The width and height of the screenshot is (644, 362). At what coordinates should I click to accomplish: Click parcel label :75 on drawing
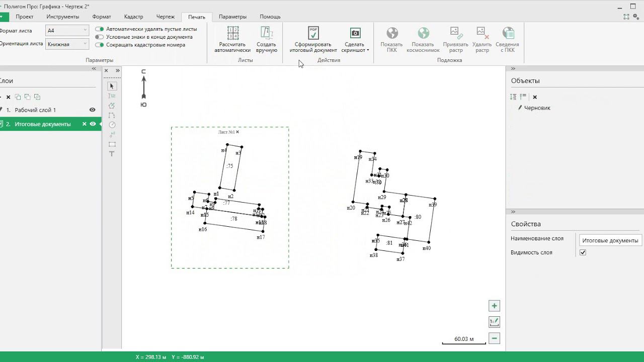click(229, 166)
